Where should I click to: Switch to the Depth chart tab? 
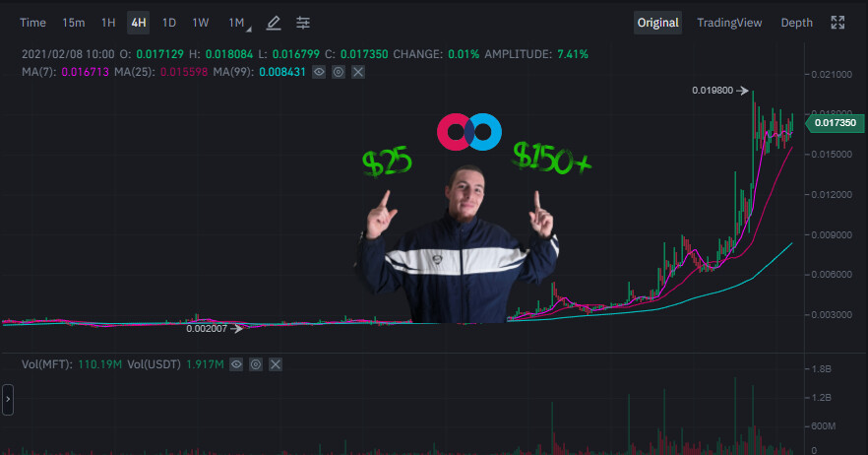coord(796,23)
